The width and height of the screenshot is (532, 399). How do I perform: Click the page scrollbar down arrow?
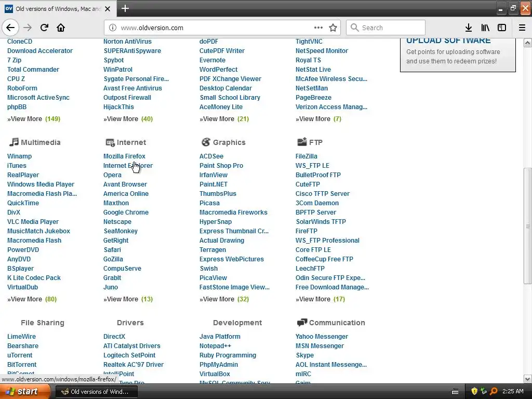tap(528, 379)
